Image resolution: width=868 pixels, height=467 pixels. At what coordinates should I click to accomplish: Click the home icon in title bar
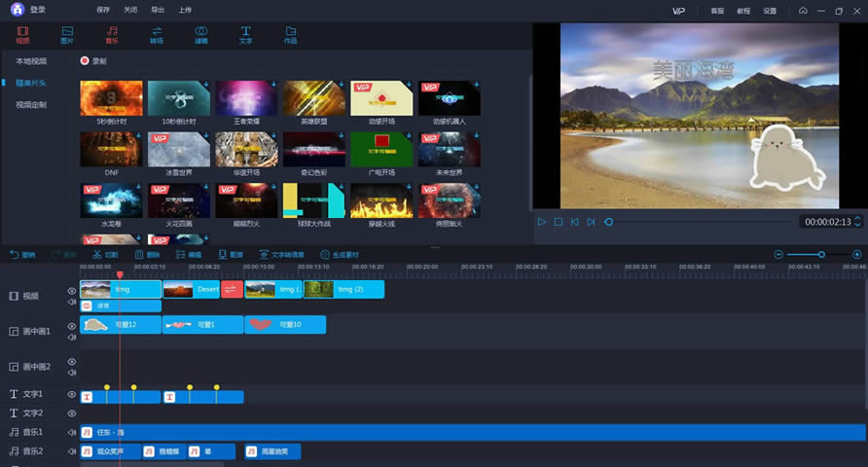803,11
